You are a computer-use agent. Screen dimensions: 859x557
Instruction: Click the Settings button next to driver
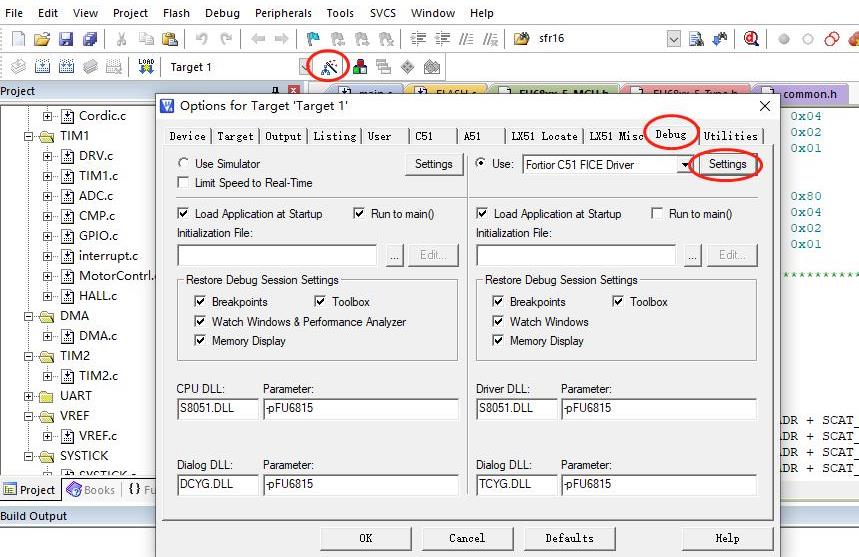coord(727,164)
